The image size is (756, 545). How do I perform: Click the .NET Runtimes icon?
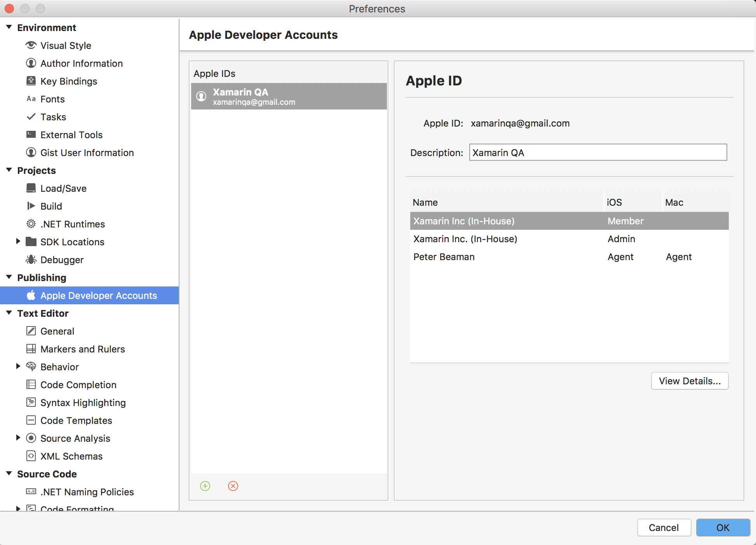(x=30, y=224)
